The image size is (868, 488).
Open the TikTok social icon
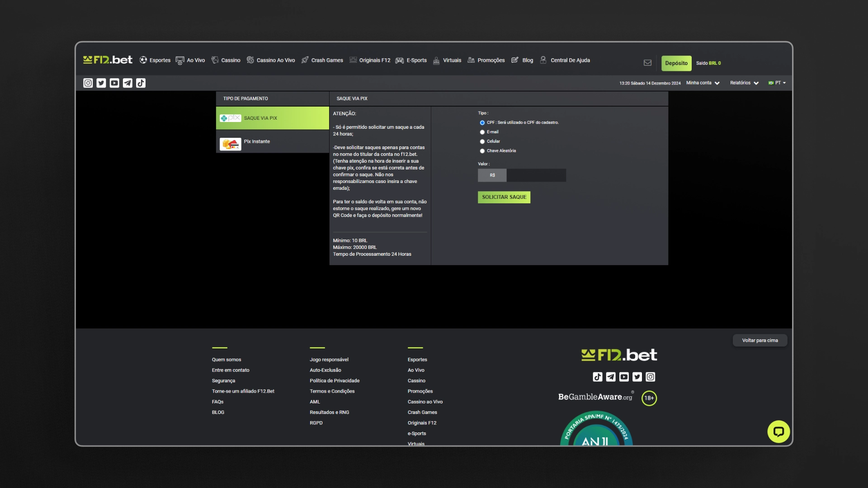click(x=141, y=83)
